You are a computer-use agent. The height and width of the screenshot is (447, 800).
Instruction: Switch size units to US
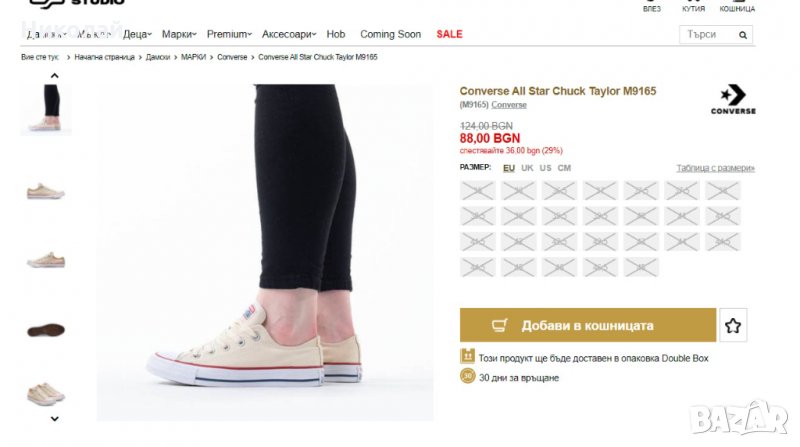(x=545, y=168)
